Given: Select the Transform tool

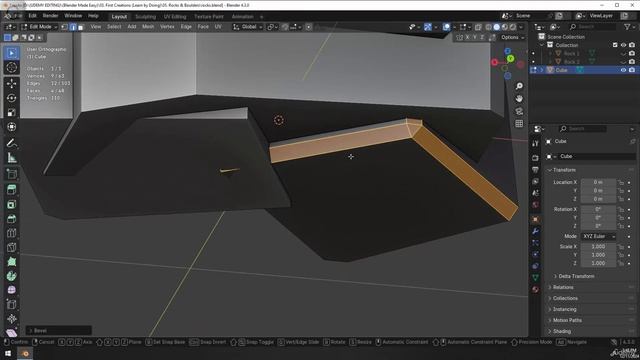Looking at the screenshot, I should click(11, 127).
